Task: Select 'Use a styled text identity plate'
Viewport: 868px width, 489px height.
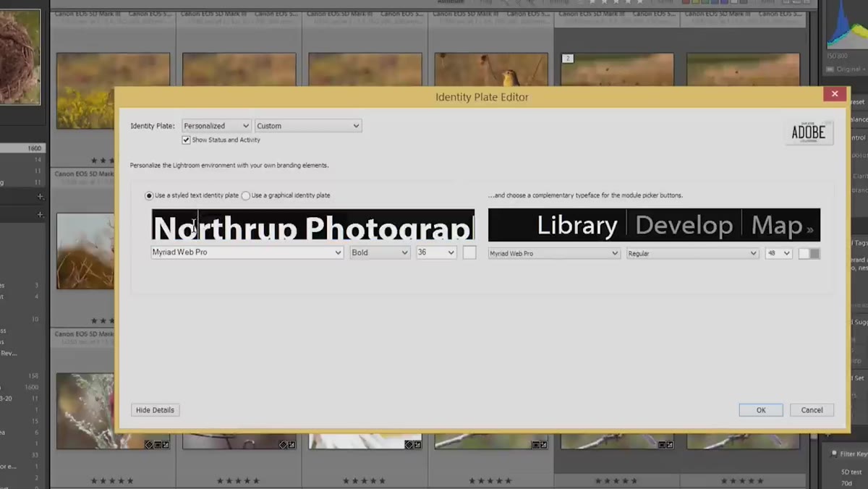Action: 149,195
